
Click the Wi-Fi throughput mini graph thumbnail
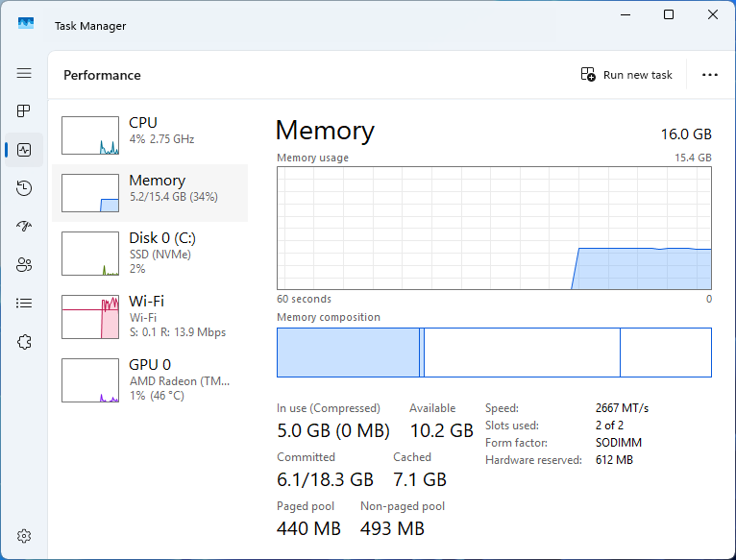pos(90,317)
